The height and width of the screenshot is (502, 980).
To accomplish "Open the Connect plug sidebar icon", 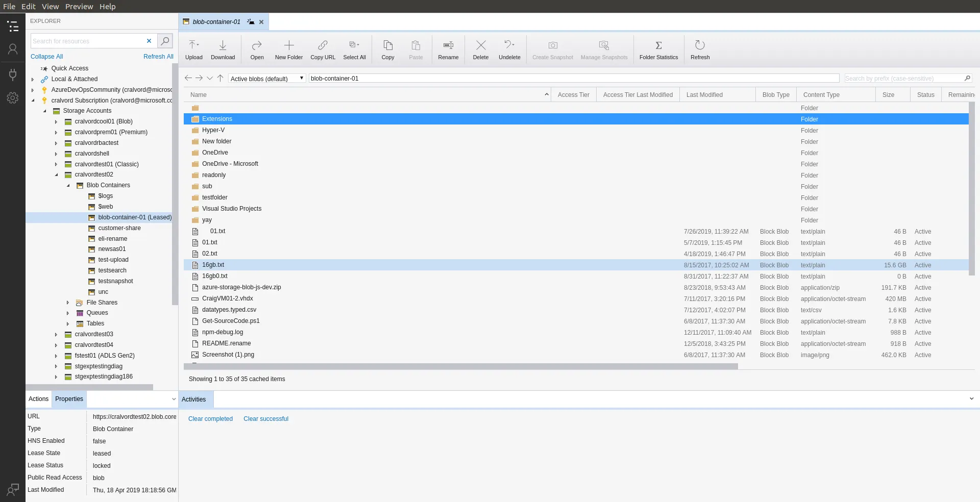I will click(13, 74).
